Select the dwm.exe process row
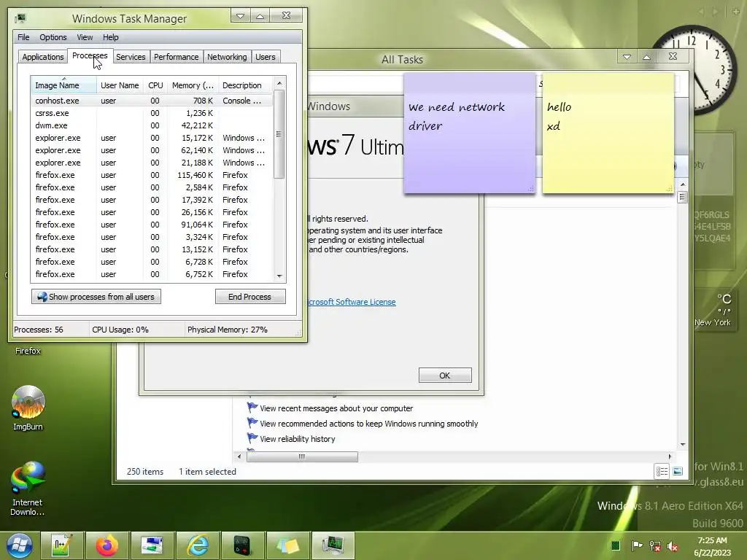747x560 pixels. (x=152, y=125)
